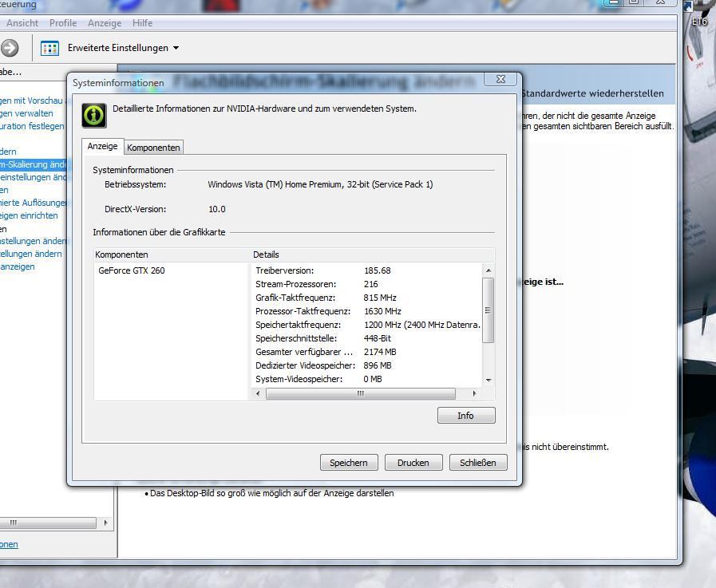Open the Profile menu
This screenshot has width=716, height=588.
pyautogui.click(x=63, y=23)
